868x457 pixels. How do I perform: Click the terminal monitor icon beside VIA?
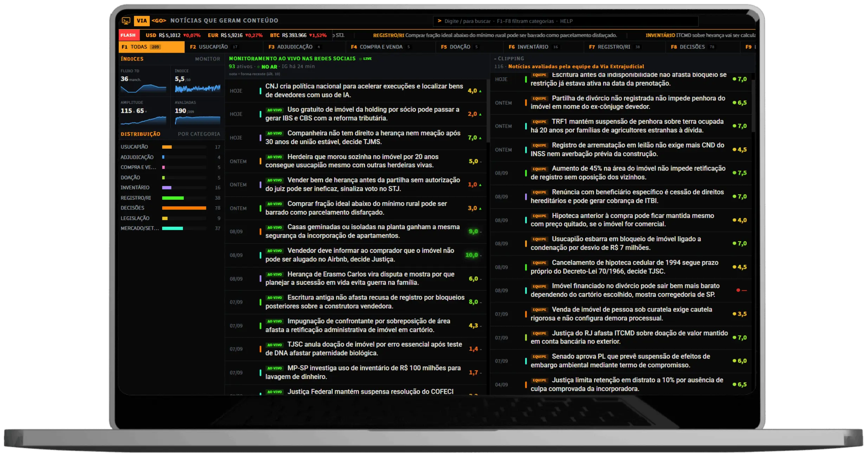tap(126, 21)
